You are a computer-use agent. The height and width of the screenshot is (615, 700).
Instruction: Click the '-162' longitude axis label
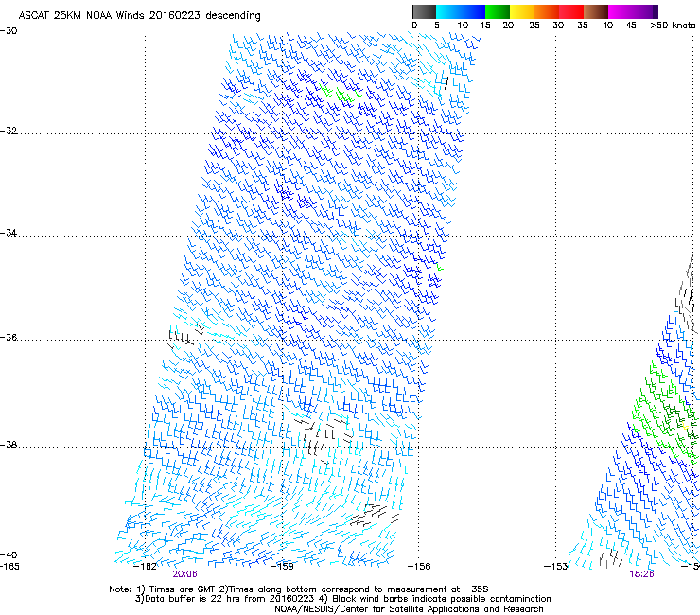pyautogui.click(x=145, y=567)
